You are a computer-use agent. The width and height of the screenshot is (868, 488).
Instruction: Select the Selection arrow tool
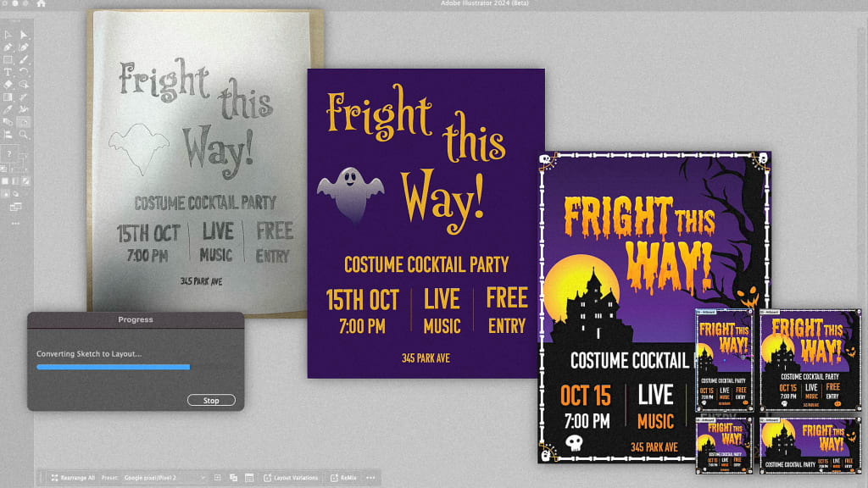(8, 35)
